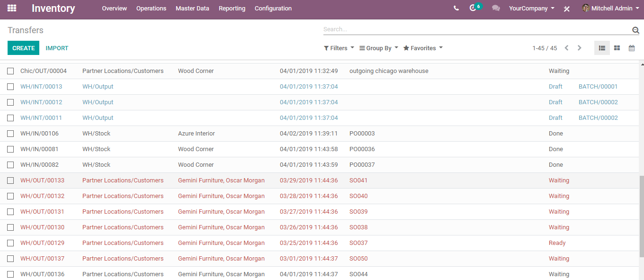The image size is (644, 280).
Task: Click inside the Search field
Action: pos(474,29)
